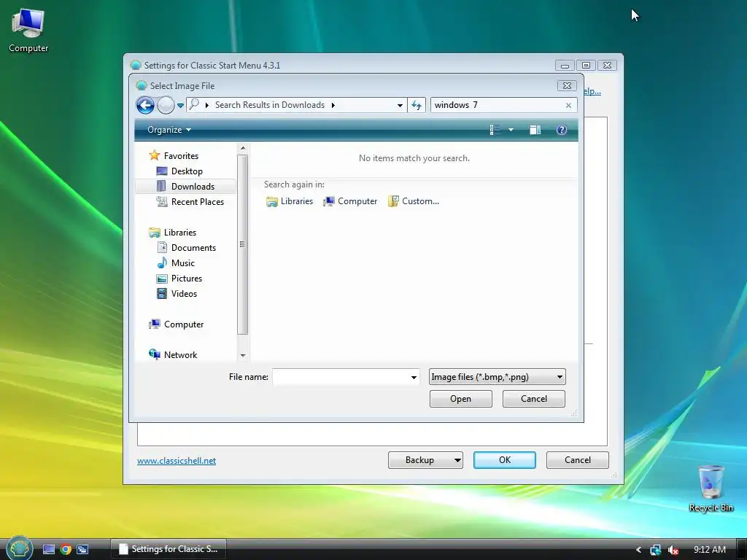Open the Organize menu
The image size is (747, 560).
[x=169, y=130]
